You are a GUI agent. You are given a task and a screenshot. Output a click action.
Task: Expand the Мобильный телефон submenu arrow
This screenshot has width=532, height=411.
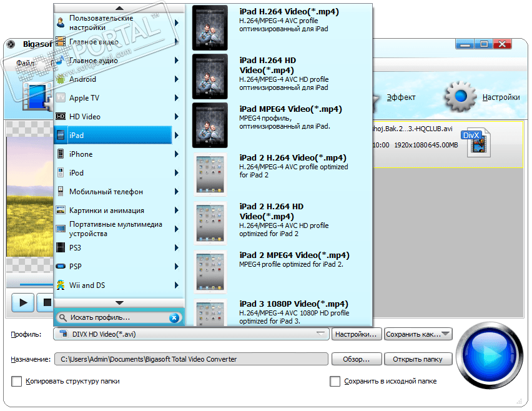pos(177,191)
